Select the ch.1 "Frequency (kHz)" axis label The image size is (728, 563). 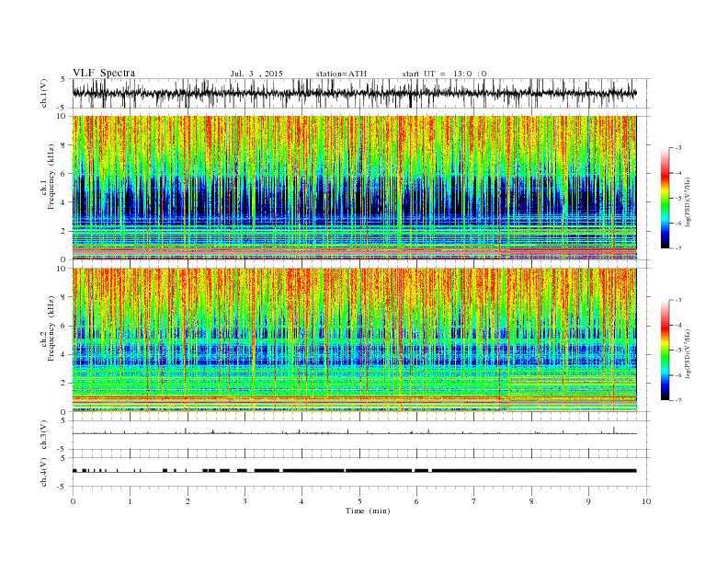click(x=51, y=177)
